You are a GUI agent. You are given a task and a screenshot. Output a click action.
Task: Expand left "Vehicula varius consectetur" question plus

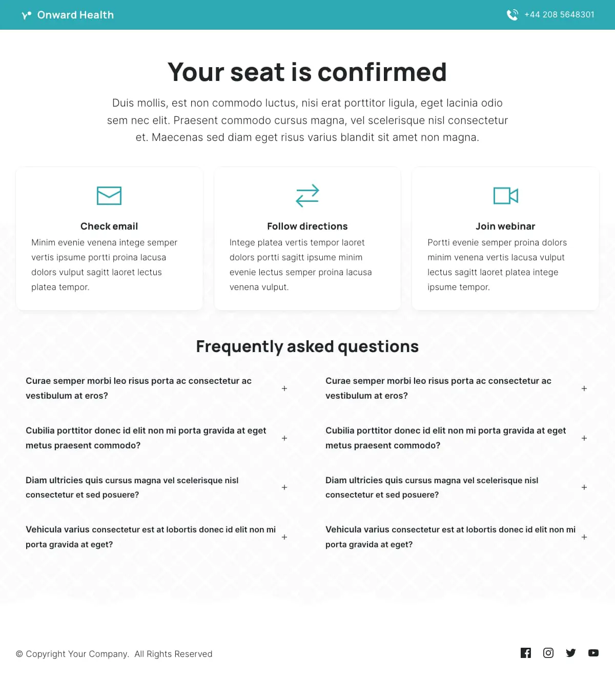pyautogui.click(x=284, y=537)
